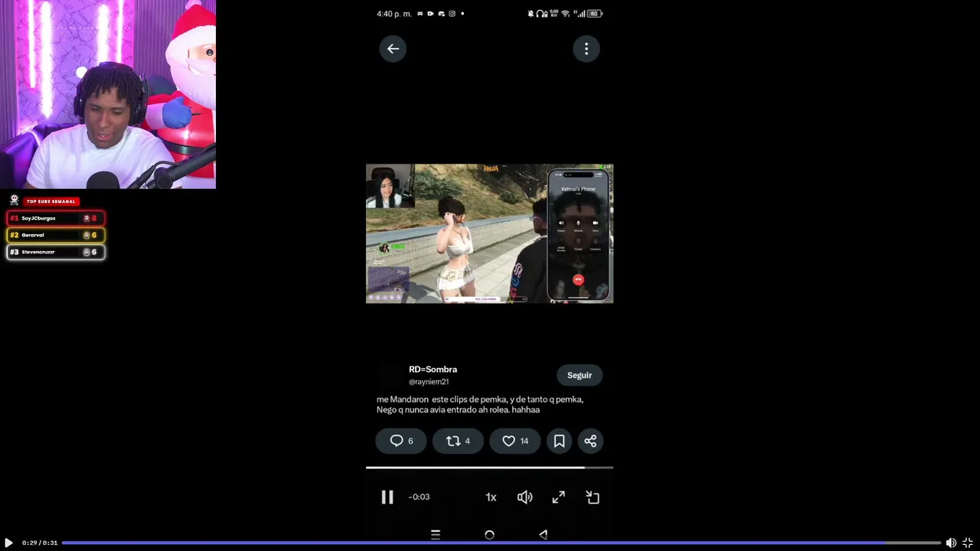Tap the back arrow button
The image size is (980, 551).
[393, 49]
